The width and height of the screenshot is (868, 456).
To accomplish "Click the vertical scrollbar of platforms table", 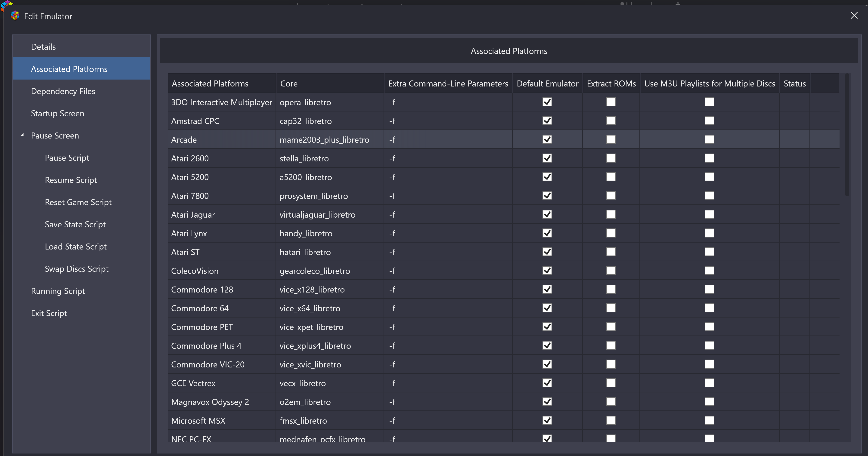I will coord(847,135).
